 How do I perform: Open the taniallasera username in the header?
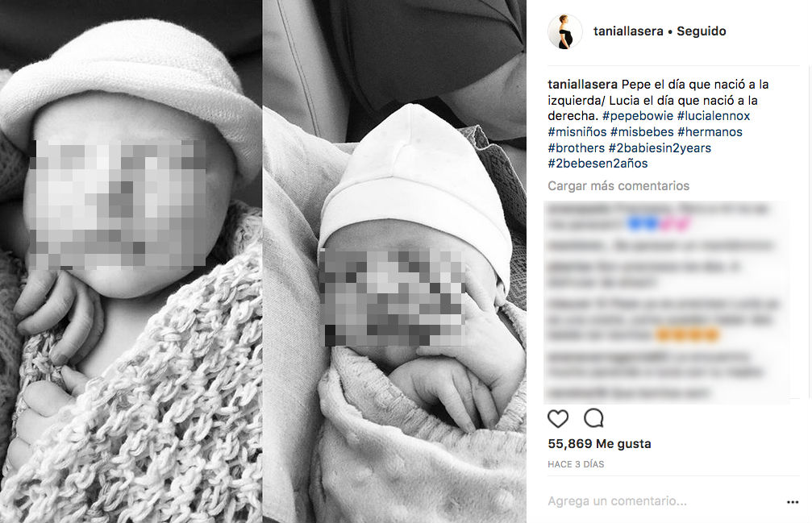(x=628, y=31)
